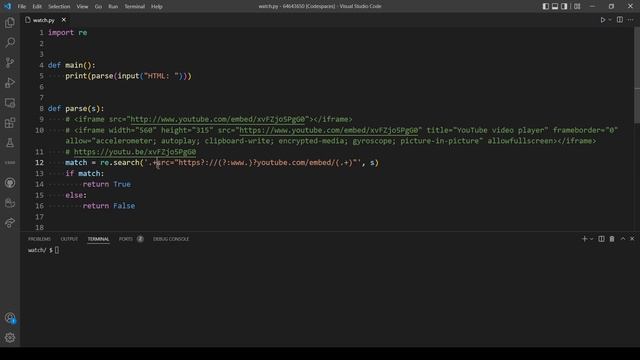Click on 'def main():' on line 4
The width and height of the screenshot is (640, 360).
click(71, 65)
